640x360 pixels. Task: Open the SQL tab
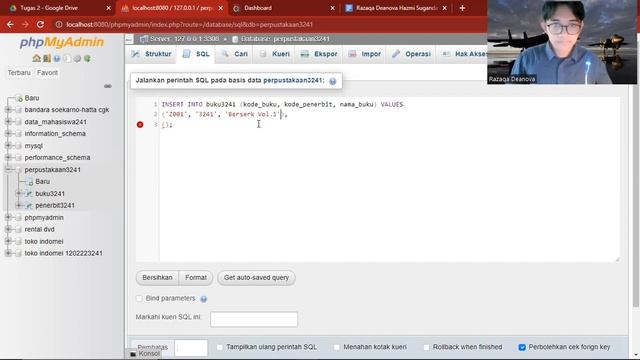(196, 54)
